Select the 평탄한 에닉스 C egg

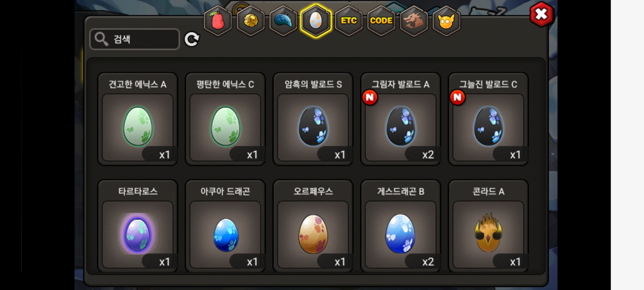tap(225, 119)
